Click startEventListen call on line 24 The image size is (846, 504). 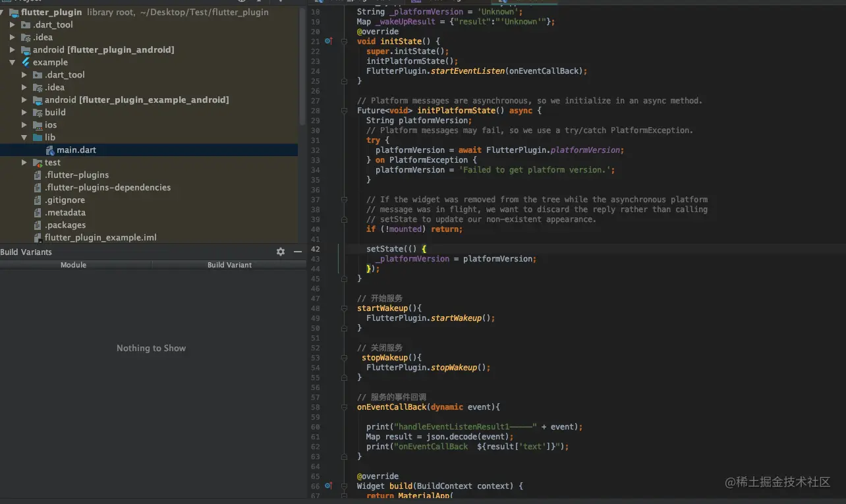pyautogui.click(x=468, y=71)
